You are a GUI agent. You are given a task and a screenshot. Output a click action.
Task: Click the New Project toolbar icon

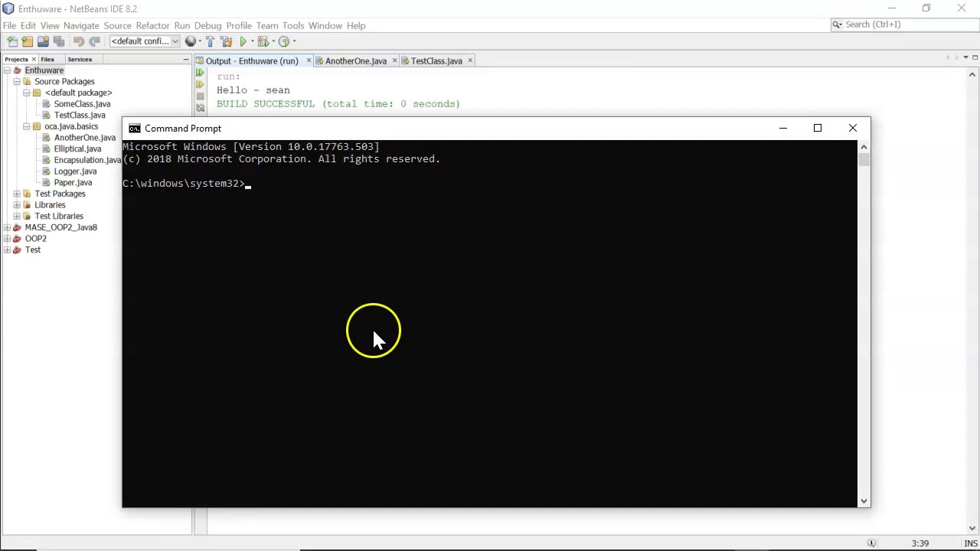coord(28,41)
